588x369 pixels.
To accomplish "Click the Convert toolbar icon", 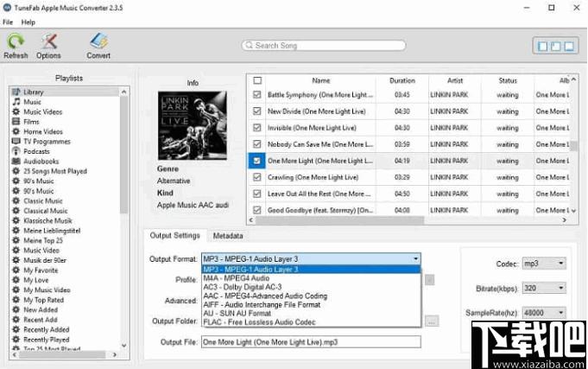I will pyautogui.click(x=98, y=41).
